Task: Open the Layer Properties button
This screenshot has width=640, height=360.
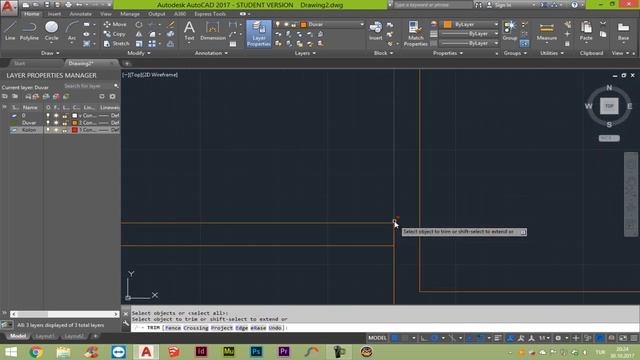Action: 259,33
